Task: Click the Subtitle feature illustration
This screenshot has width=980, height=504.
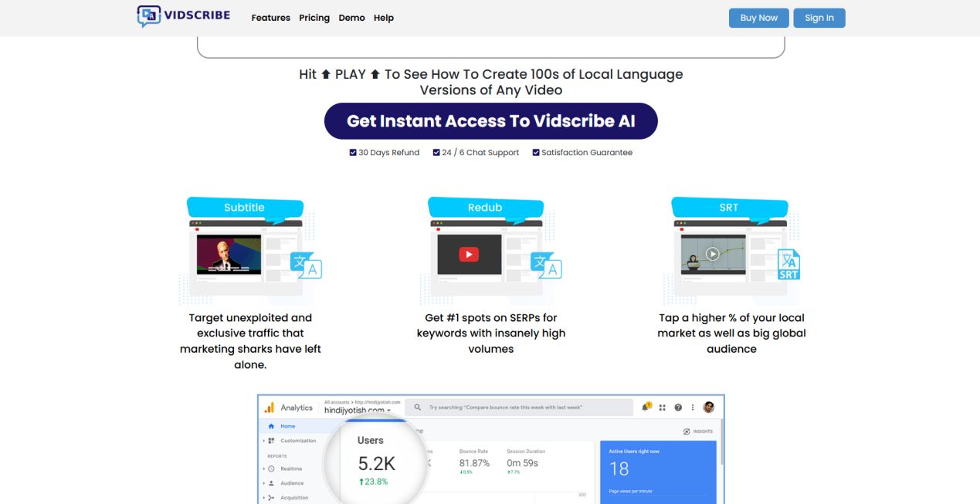Action: 250,250
